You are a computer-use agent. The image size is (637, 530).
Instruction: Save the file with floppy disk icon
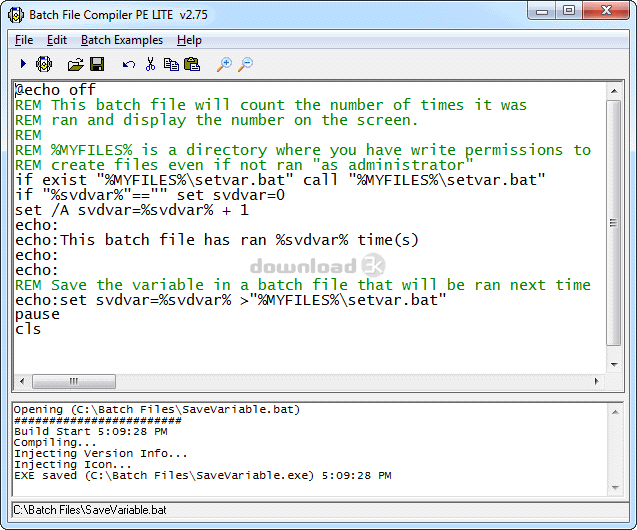97,64
